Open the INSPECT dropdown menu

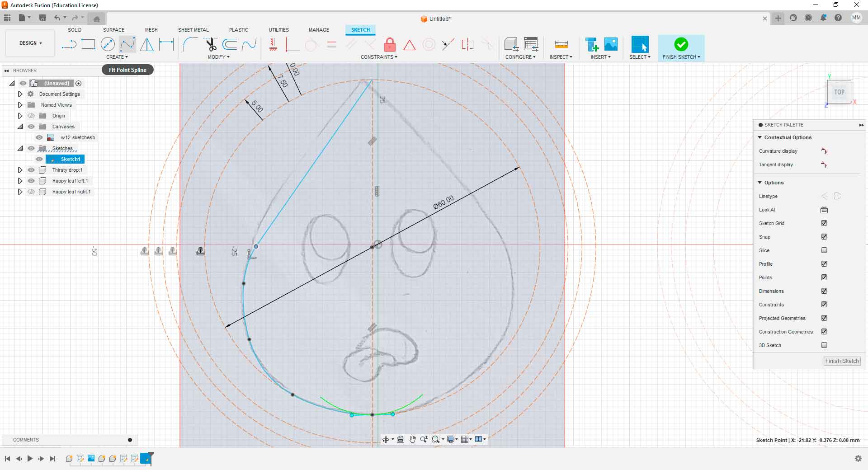pyautogui.click(x=561, y=57)
